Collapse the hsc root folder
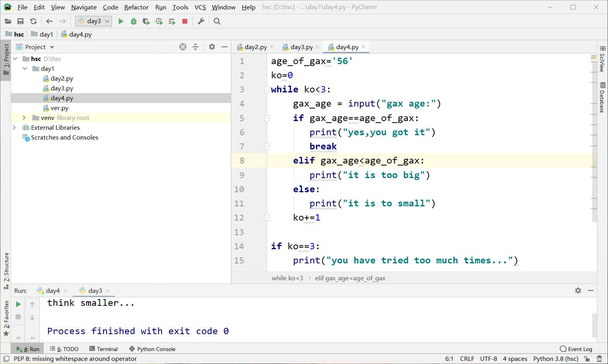Image resolution: width=608 pixels, height=364 pixels. click(15, 59)
